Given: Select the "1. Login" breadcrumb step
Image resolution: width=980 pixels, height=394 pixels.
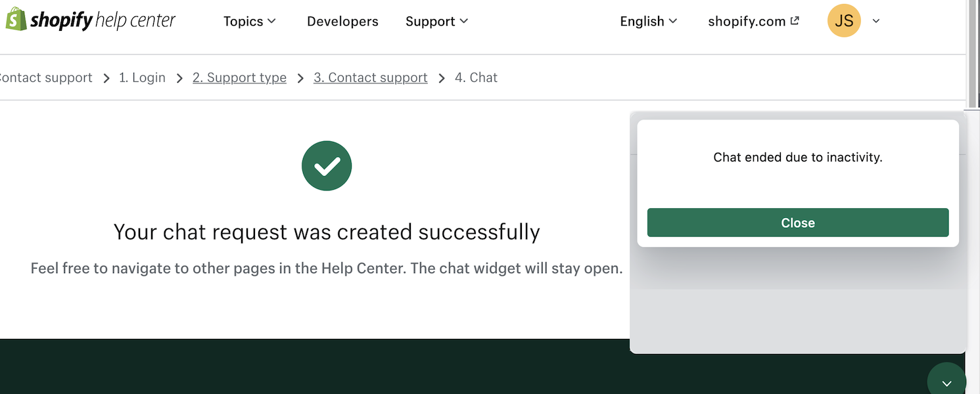Looking at the screenshot, I should [x=142, y=77].
